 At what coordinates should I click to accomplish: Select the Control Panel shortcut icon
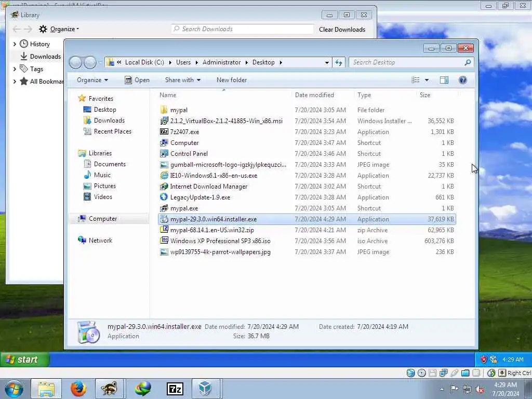(x=164, y=153)
